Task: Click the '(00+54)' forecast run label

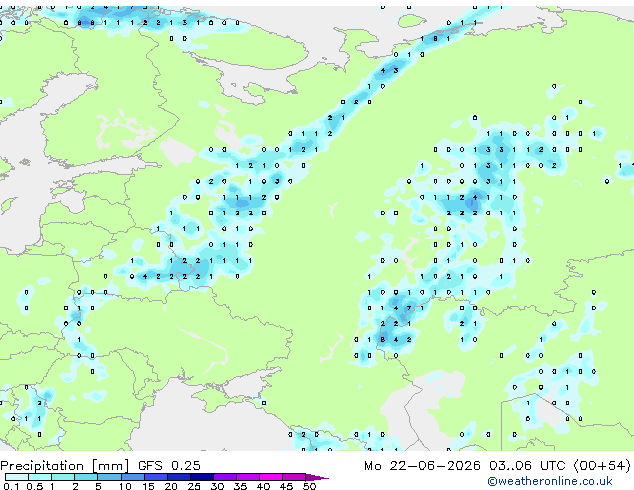Action: click(x=602, y=465)
